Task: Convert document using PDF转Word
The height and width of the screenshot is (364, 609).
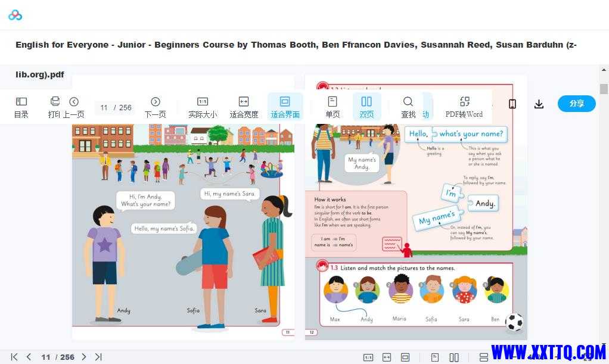Action: (464, 107)
